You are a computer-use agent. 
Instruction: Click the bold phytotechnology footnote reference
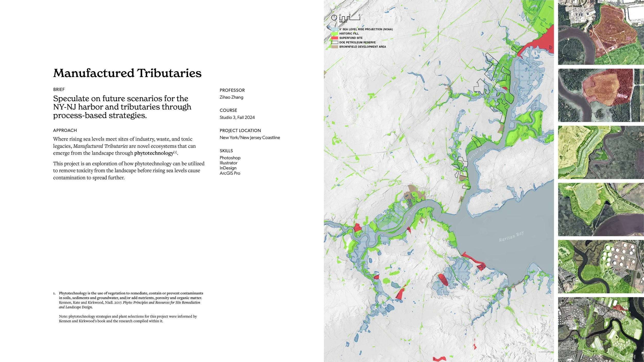click(154, 153)
